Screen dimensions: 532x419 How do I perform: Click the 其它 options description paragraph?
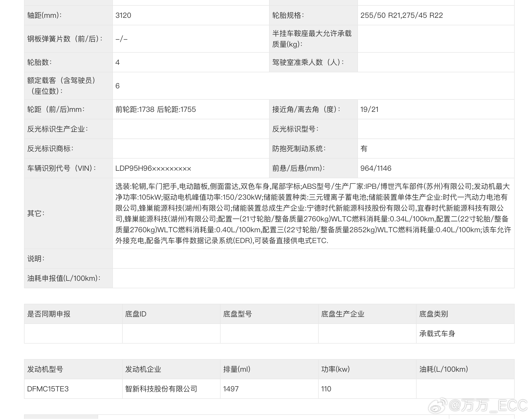coord(313,214)
